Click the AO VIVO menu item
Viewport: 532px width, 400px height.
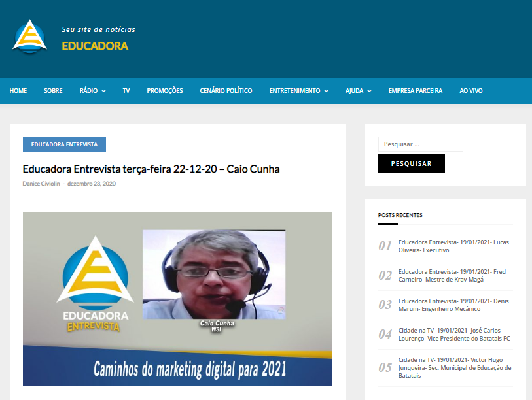click(471, 91)
